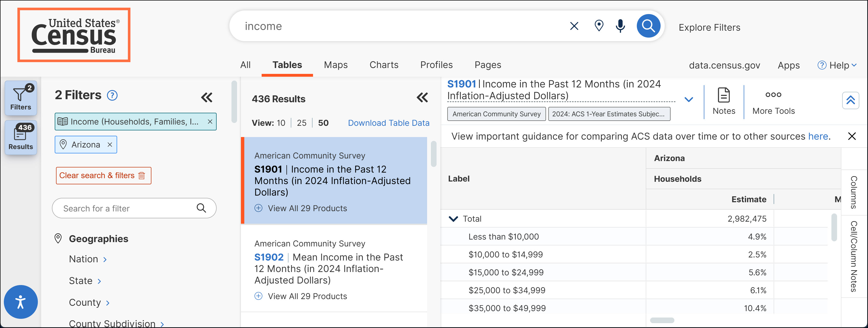
Task: Remove the Arizona filter chip
Action: click(110, 145)
